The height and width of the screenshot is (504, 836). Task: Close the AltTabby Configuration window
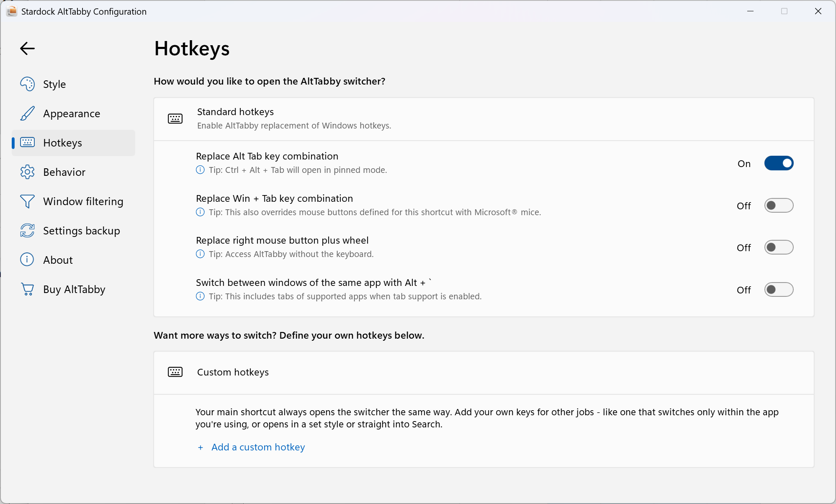pos(818,11)
